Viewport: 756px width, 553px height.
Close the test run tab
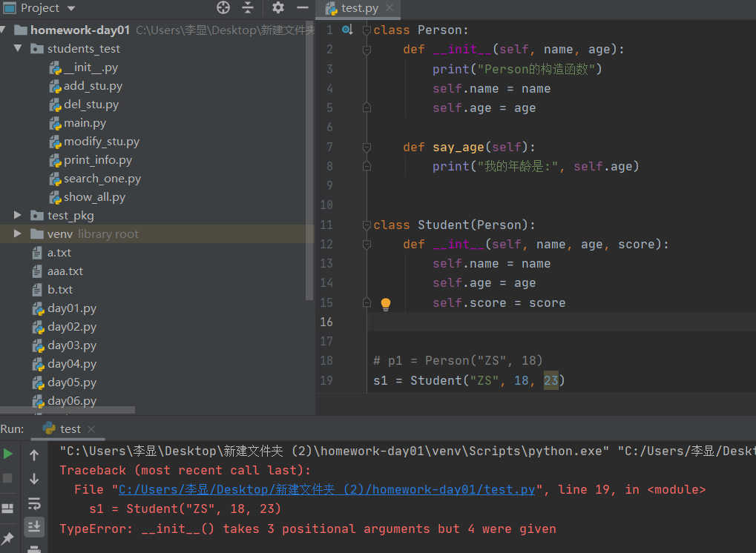[91, 428]
